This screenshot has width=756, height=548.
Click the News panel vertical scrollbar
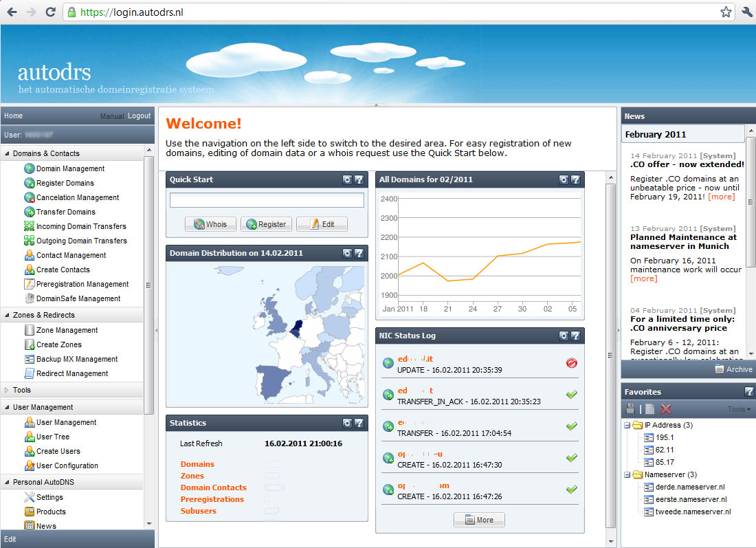[x=751, y=206]
